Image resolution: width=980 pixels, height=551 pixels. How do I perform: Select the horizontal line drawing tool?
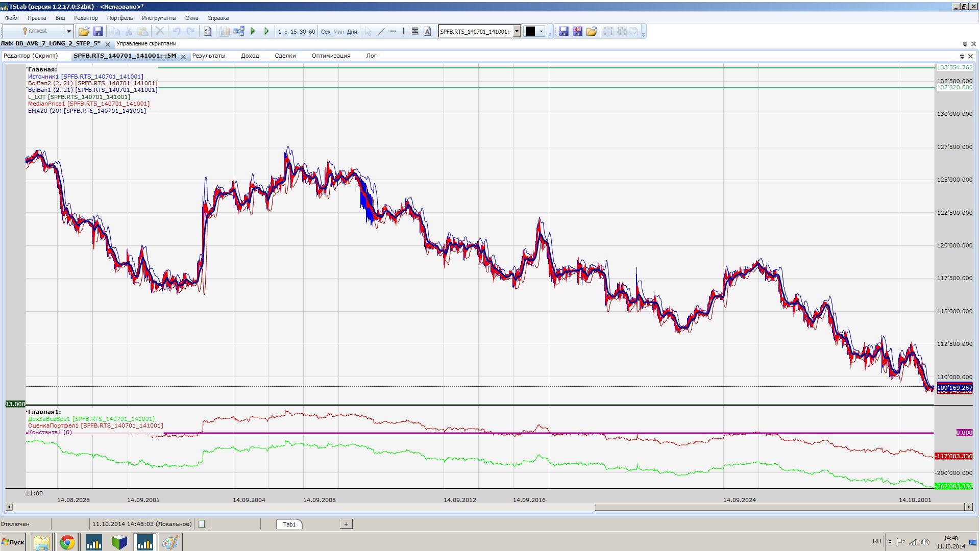coord(393,32)
